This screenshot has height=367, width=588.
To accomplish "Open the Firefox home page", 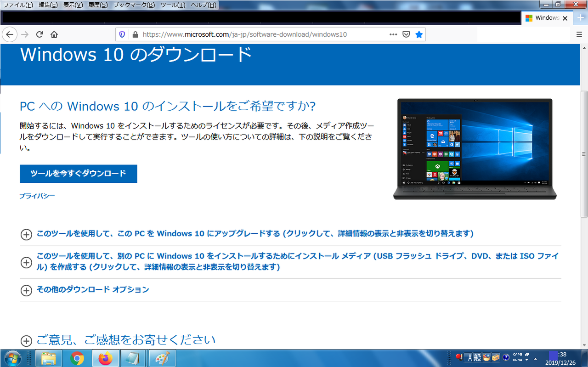I will pyautogui.click(x=54, y=34).
